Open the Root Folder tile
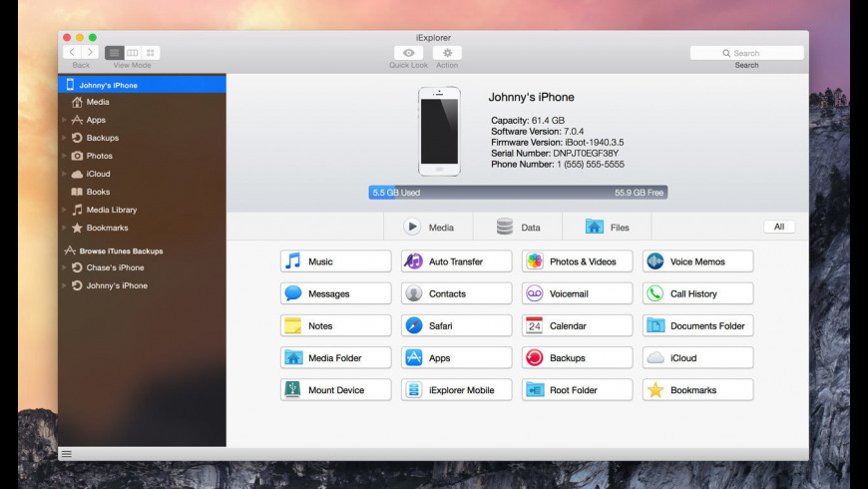The image size is (868, 489). point(577,390)
